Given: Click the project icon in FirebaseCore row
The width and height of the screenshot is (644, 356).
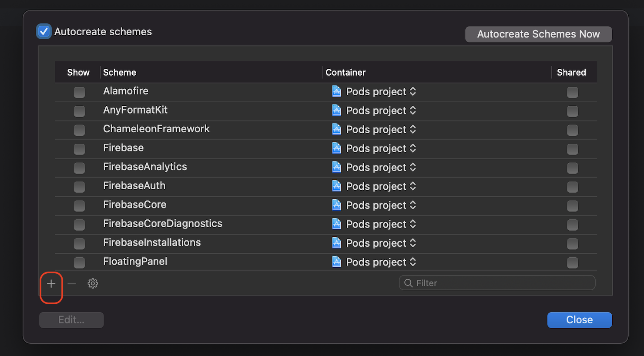Looking at the screenshot, I should click(336, 205).
